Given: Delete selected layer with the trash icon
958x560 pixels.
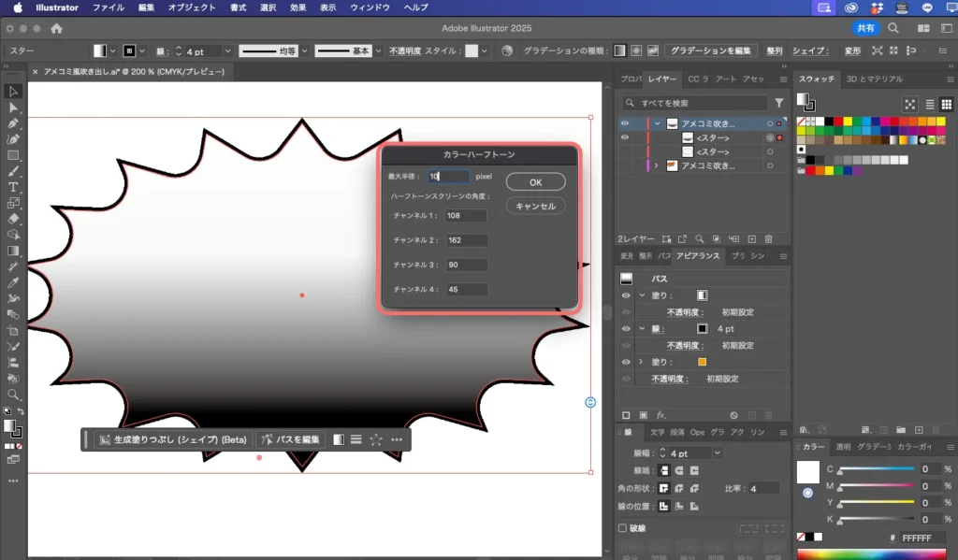Looking at the screenshot, I should click(768, 239).
